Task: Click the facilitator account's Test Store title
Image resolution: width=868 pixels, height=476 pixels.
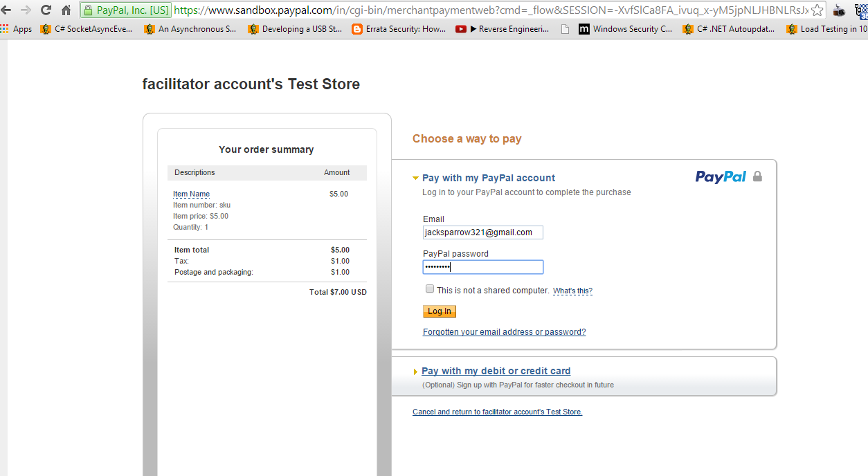Action: tap(251, 84)
